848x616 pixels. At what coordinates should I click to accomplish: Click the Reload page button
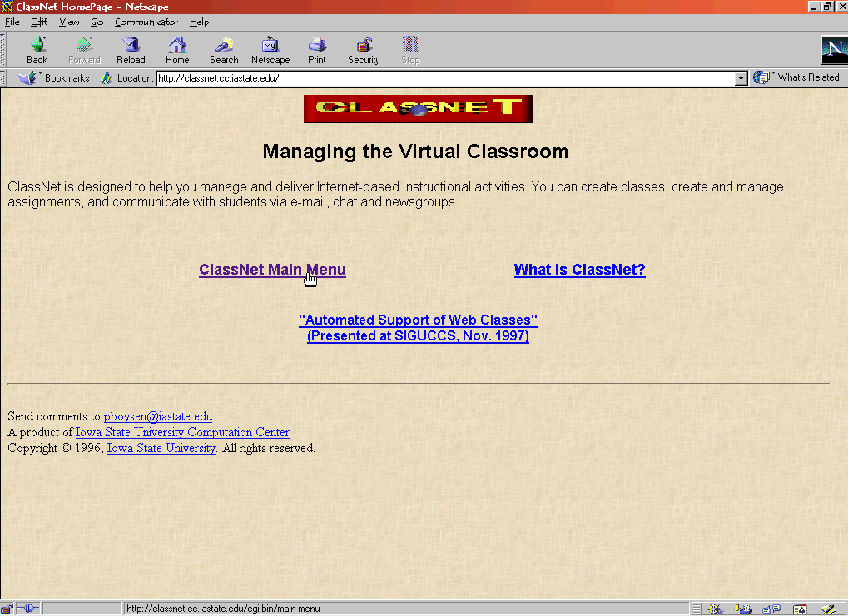point(131,50)
